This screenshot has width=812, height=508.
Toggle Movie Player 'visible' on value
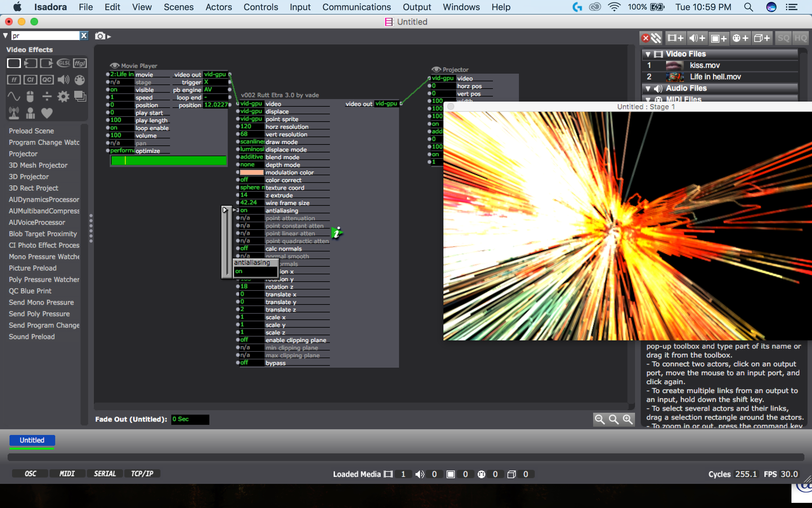(x=122, y=90)
